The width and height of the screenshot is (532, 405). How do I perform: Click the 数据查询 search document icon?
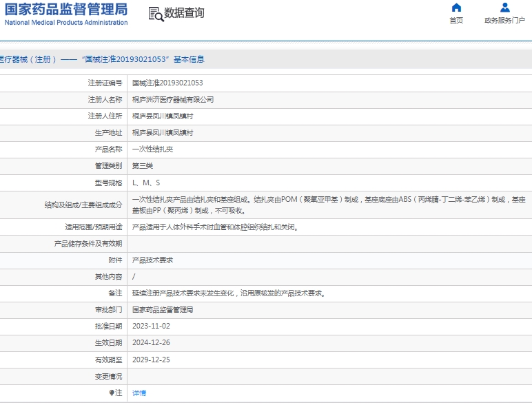(x=156, y=14)
